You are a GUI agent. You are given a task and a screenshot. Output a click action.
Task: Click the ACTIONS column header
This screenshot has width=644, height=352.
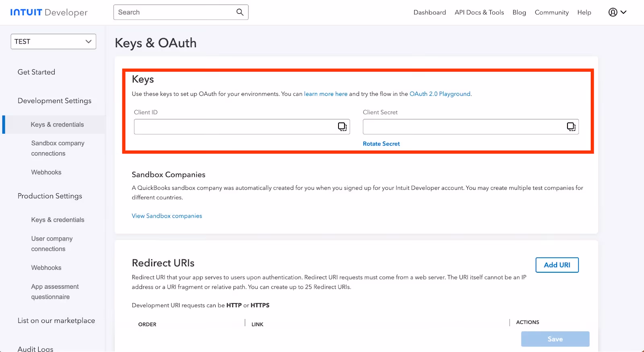click(x=527, y=322)
